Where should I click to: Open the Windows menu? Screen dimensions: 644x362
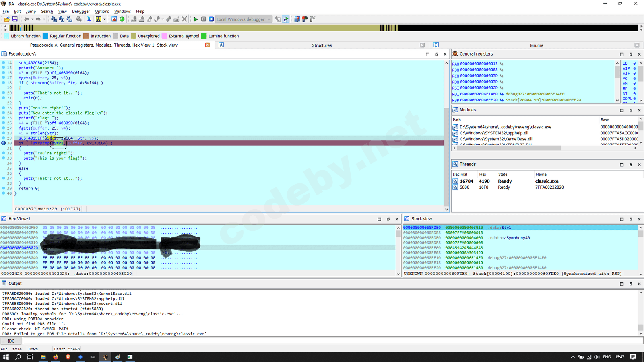tap(122, 11)
